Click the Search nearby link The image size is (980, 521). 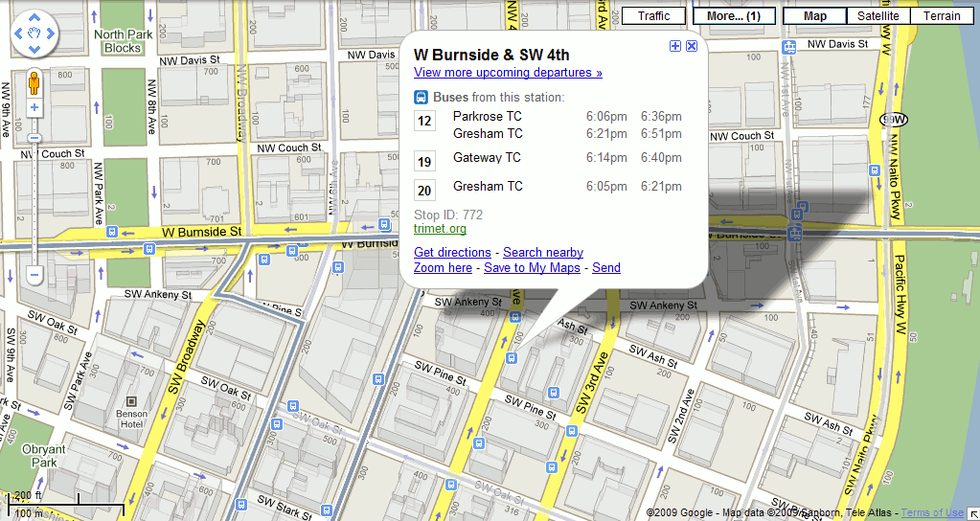543,253
